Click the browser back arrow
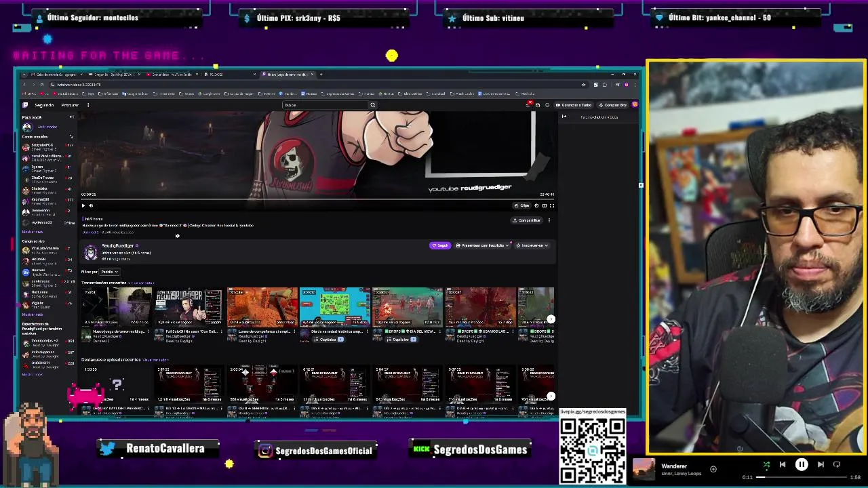Screen dimensions: 868x488 (24, 85)
